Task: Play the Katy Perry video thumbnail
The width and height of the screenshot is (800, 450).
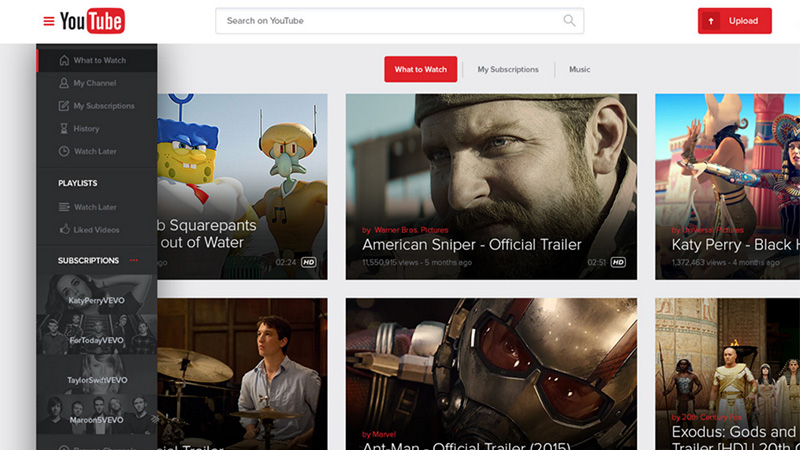Action: (x=728, y=186)
